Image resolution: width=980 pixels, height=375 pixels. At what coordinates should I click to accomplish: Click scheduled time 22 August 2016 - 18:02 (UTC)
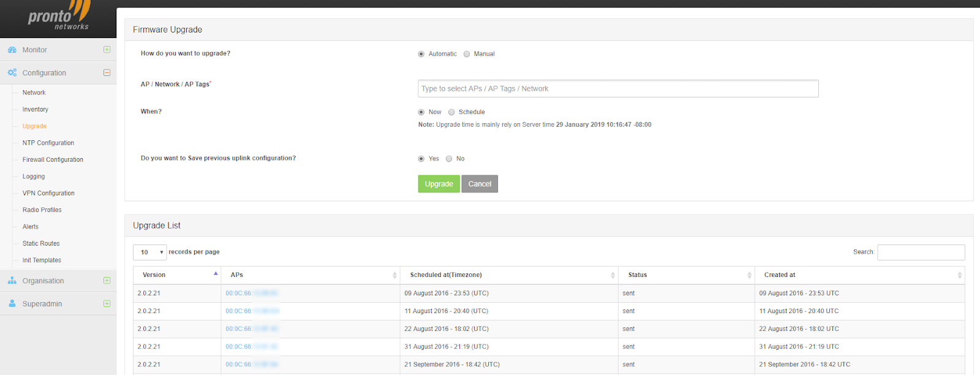[x=447, y=329]
